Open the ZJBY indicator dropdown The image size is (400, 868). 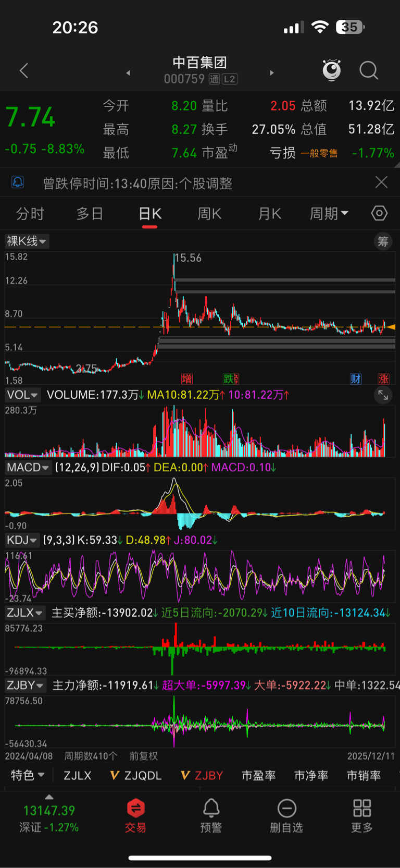pos(26,685)
